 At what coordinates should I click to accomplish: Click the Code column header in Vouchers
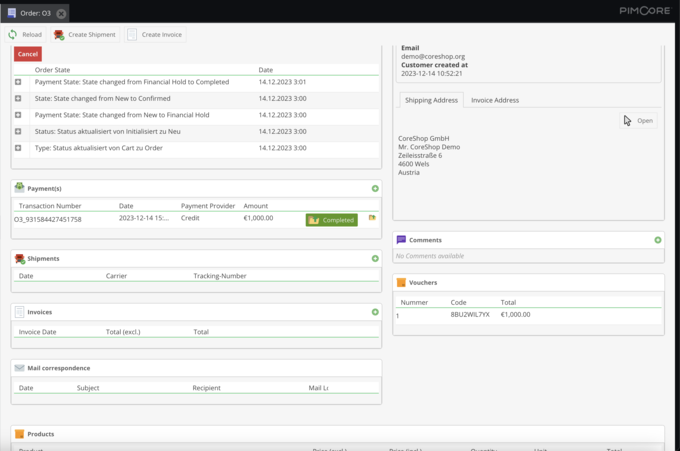(458, 302)
